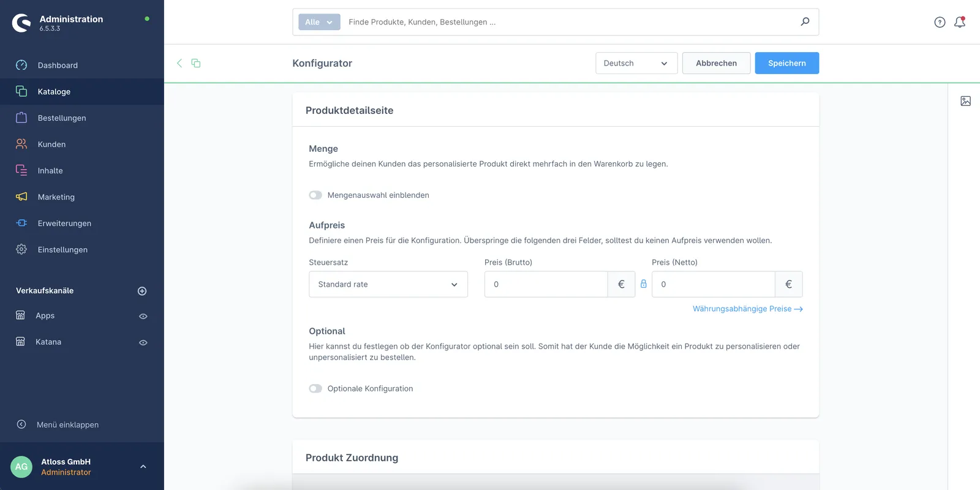Image resolution: width=980 pixels, height=490 pixels.
Task: Click the eye icon next to Apps
Action: [x=143, y=316]
